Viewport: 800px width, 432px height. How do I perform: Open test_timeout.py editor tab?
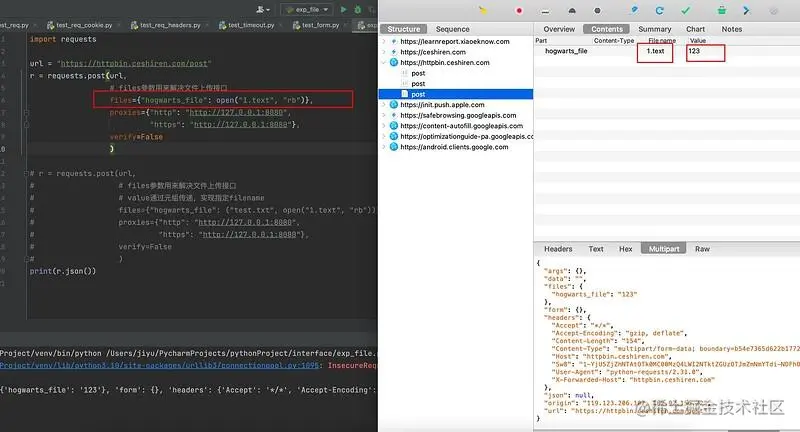tap(251, 24)
